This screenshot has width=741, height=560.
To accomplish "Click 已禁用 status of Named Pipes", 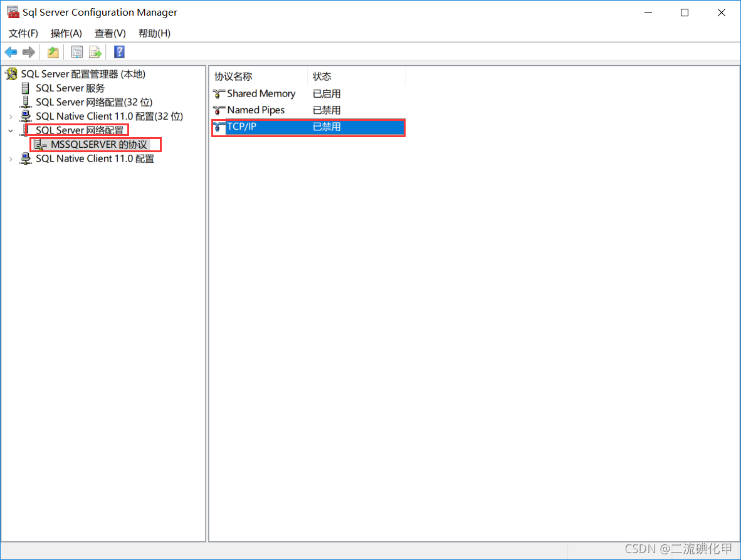I will point(327,110).
